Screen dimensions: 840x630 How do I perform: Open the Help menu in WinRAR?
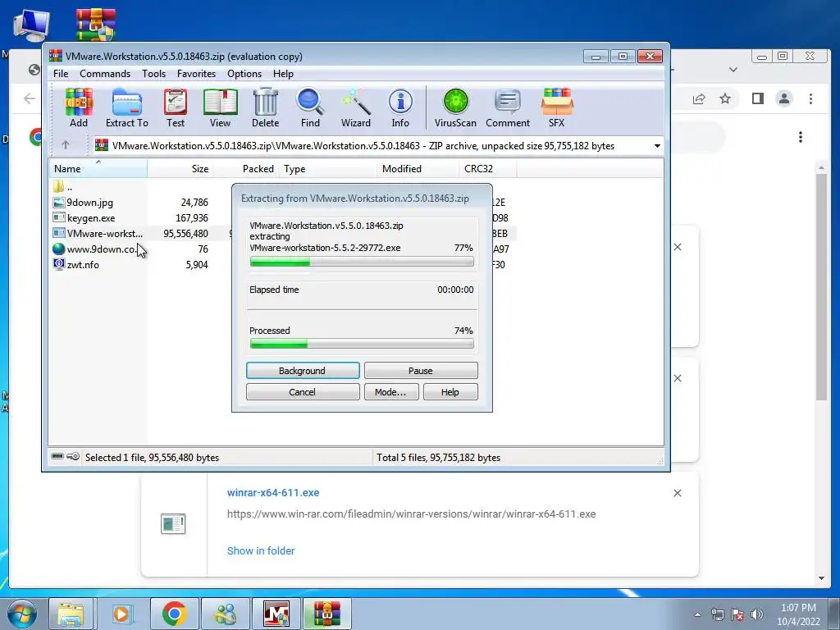click(283, 73)
